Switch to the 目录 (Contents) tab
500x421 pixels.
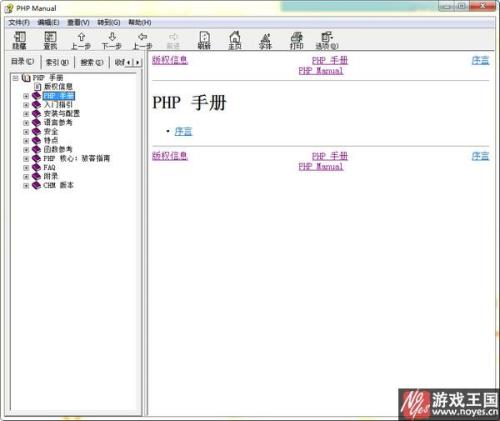[23, 62]
